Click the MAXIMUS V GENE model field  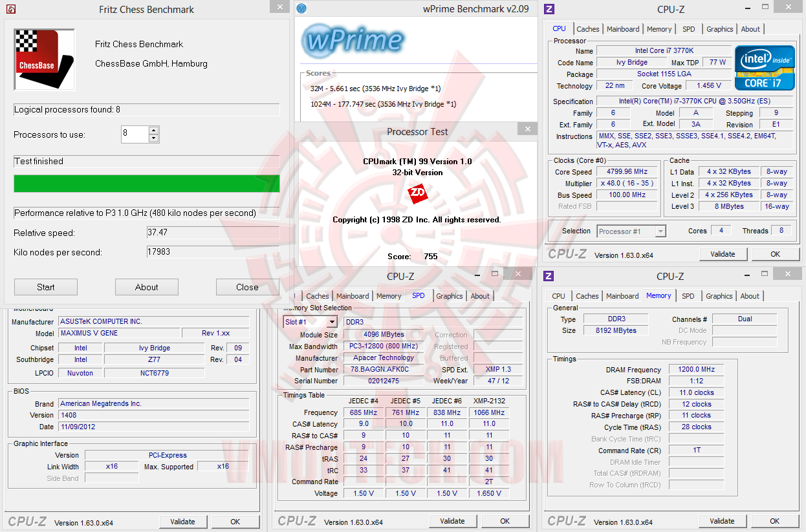click(118, 333)
